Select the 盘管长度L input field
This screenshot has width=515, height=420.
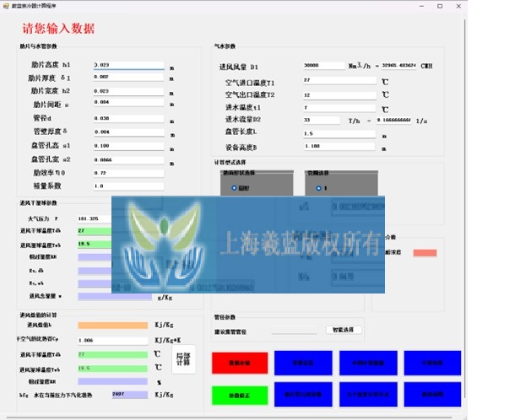tap(339, 134)
